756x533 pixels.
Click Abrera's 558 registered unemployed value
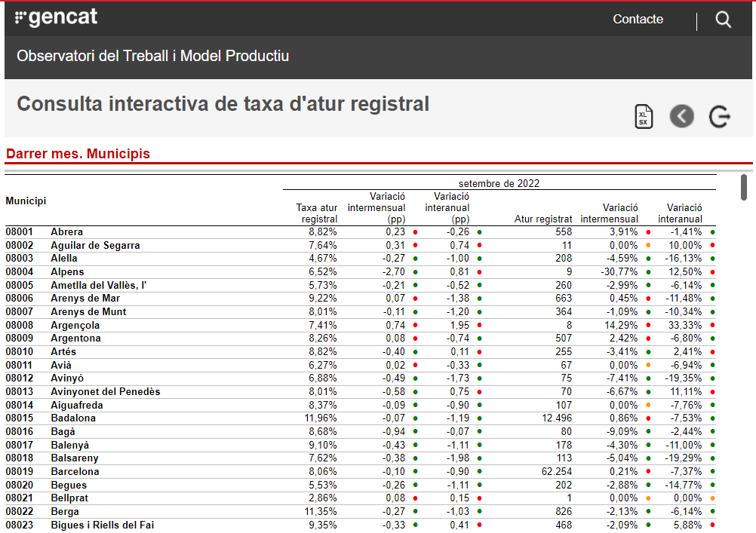pos(564,232)
